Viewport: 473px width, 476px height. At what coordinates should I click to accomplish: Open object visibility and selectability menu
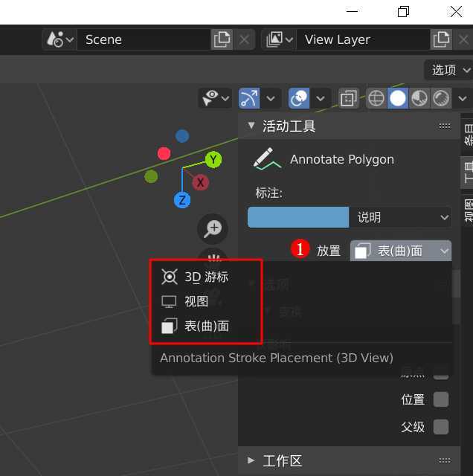215,98
